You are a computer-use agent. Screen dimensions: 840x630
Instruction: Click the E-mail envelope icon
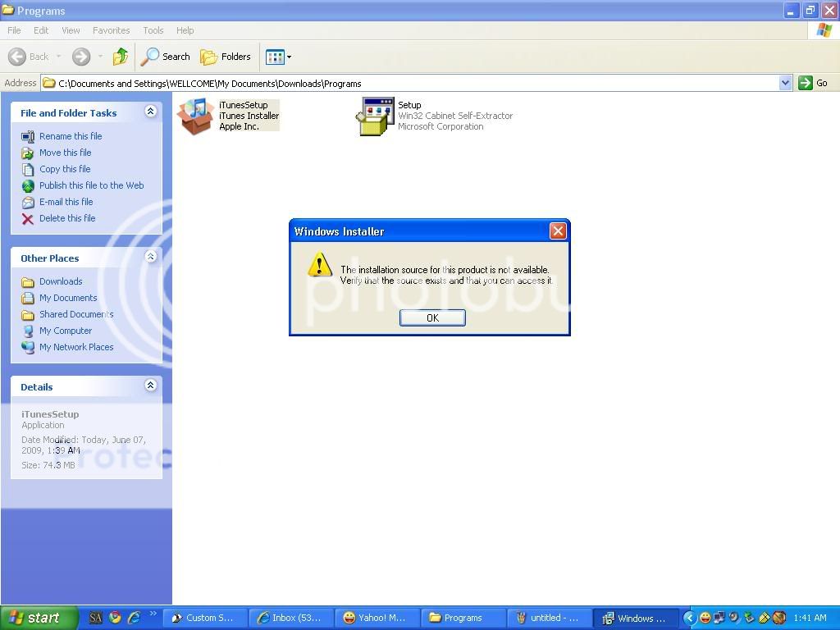pyautogui.click(x=28, y=203)
